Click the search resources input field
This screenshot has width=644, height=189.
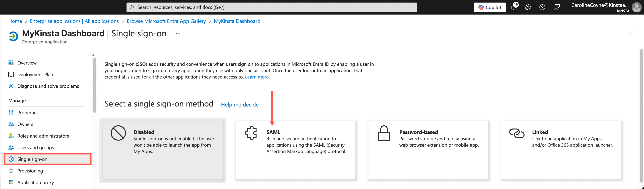pyautogui.click(x=271, y=7)
